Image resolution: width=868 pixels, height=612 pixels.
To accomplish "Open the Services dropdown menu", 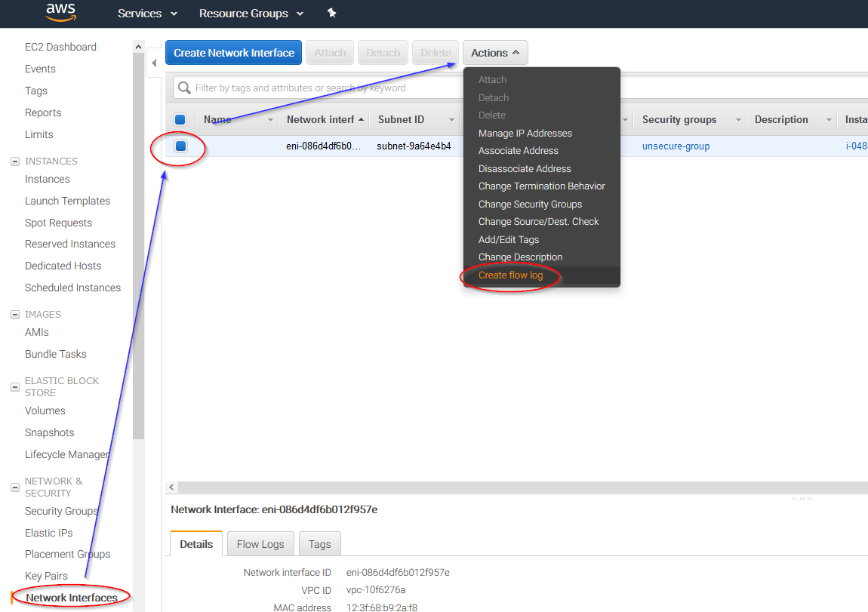I will 147,14.
